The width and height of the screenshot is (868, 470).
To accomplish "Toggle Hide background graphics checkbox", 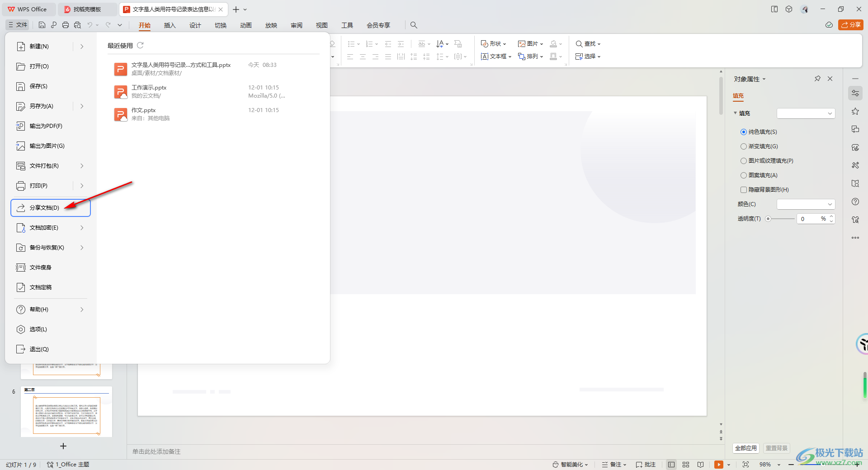I will (x=744, y=190).
